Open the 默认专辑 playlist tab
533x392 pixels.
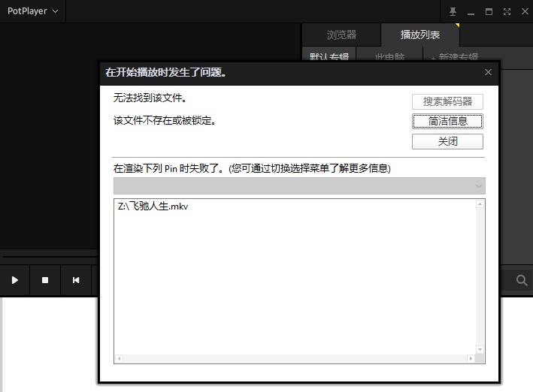(328, 56)
